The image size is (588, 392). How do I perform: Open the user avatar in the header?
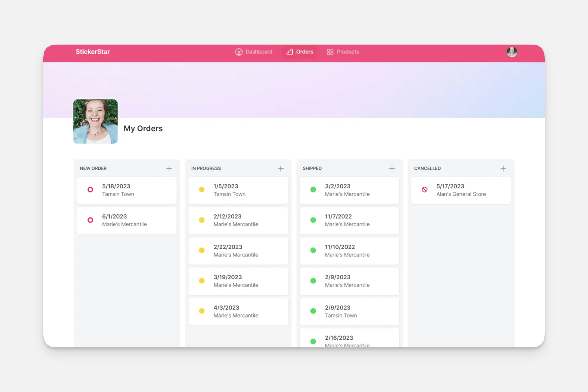pos(512,52)
